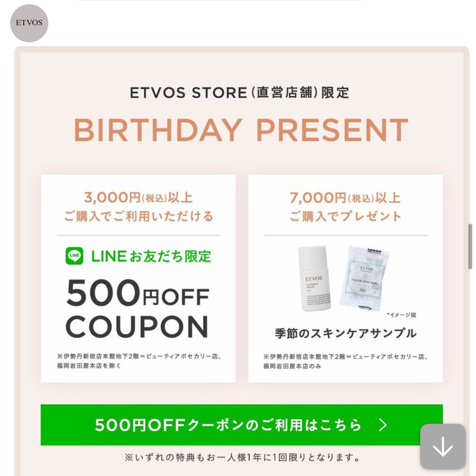Viewport: 476px width, 476px height.
Task: Click the green LINE logo icon
Action: (x=74, y=256)
